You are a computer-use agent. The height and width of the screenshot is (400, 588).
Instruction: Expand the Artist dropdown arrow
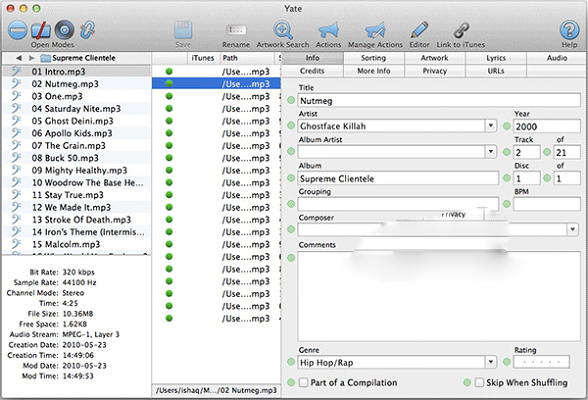pos(490,126)
